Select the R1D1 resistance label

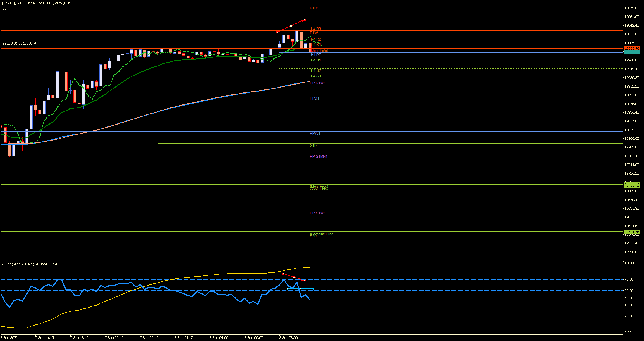[314, 8]
